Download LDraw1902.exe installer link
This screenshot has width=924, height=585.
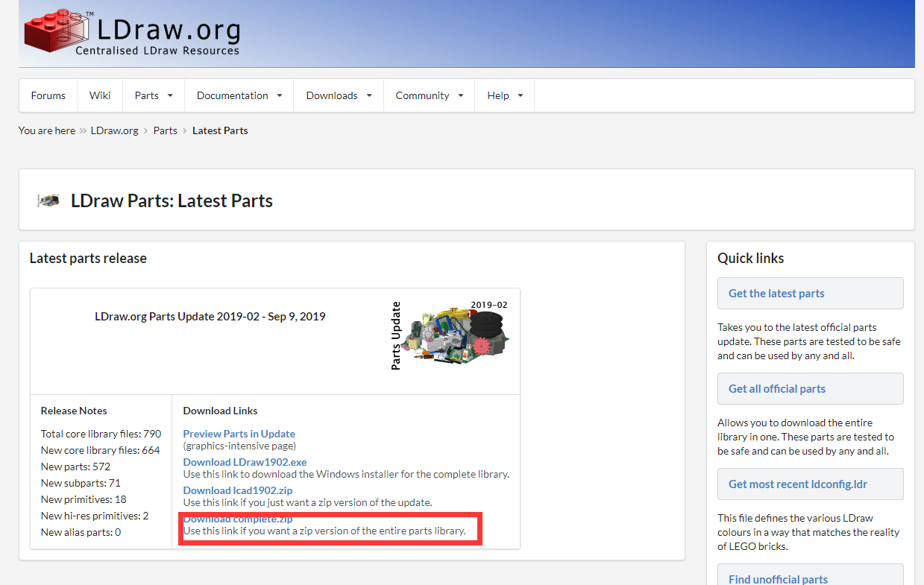(245, 462)
